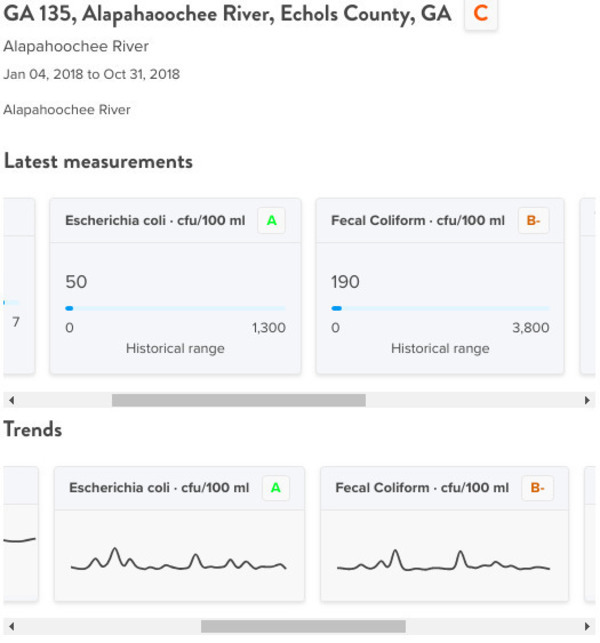Image resolution: width=600 pixels, height=643 pixels.
Task: Click right arrow of trends scrollbar
Action: (x=587, y=627)
